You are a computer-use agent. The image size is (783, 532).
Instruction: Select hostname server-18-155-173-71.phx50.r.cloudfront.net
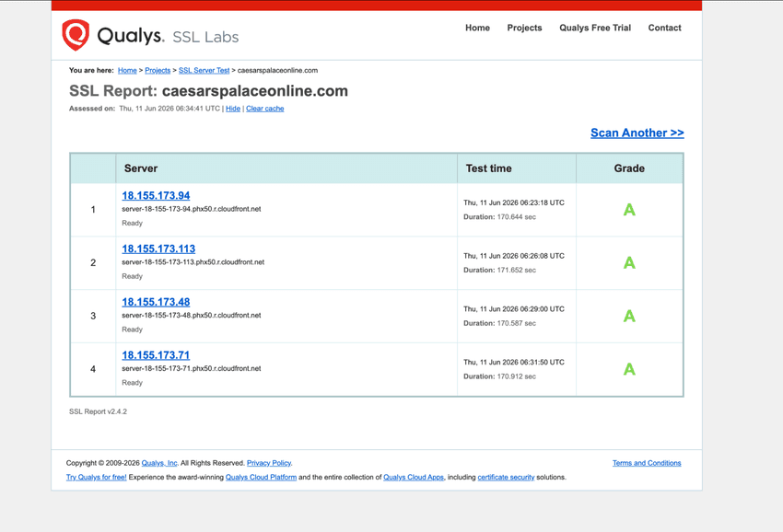(x=192, y=368)
